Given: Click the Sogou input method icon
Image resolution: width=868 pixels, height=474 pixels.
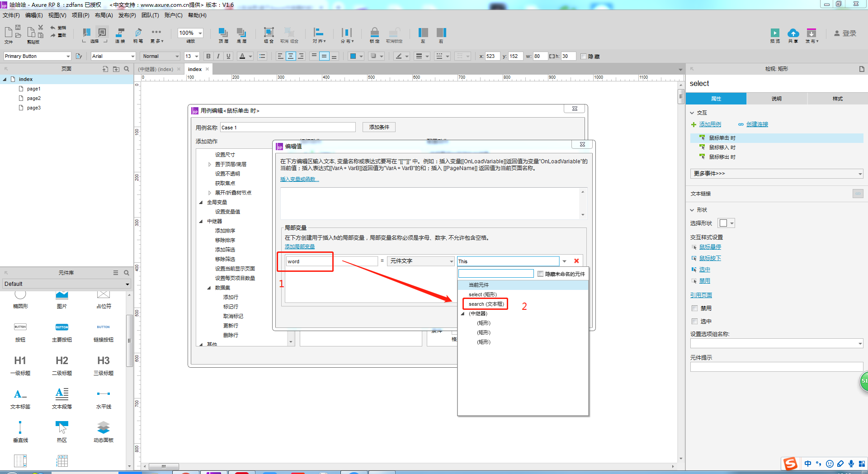Looking at the screenshot, I should (x=790, y=464).
